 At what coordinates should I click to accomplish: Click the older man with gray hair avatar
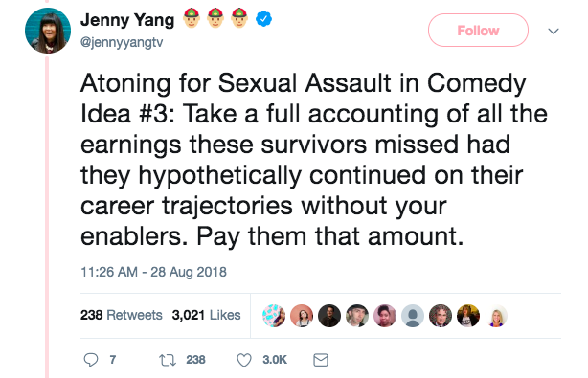pos(441,316)
